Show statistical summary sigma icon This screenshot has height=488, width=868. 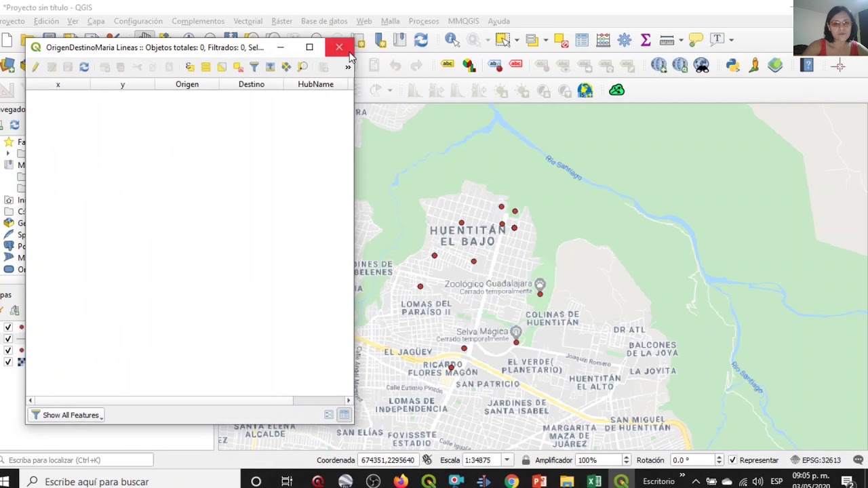[646, 40]
